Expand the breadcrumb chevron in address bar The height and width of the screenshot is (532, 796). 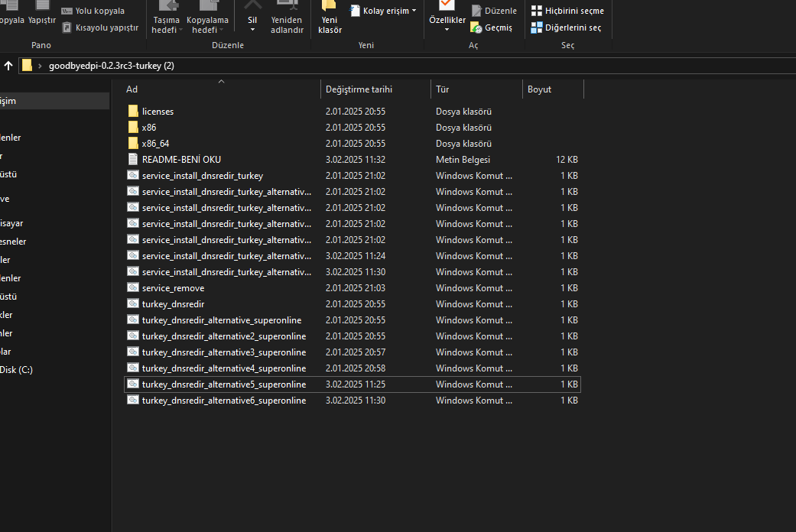tap(40, 66)
